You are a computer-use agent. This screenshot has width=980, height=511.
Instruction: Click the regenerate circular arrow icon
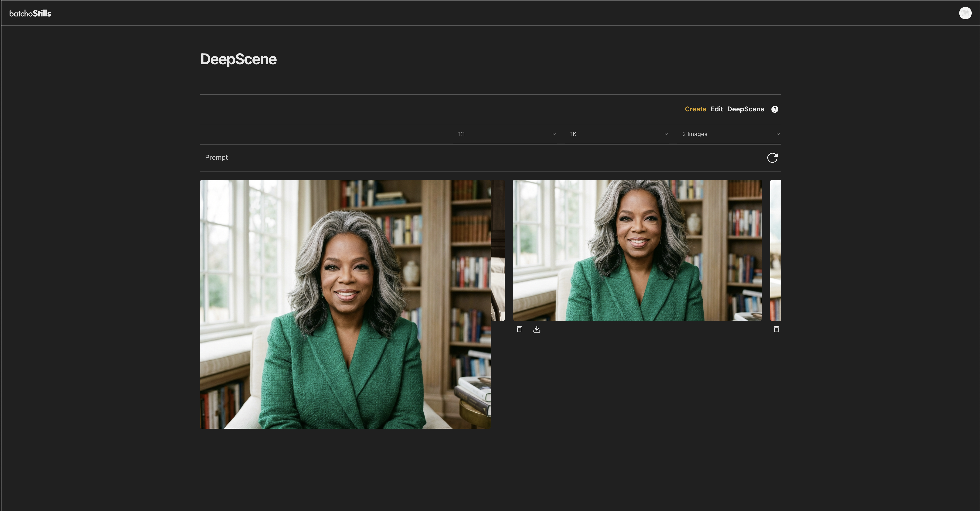[x=772, y=158]
